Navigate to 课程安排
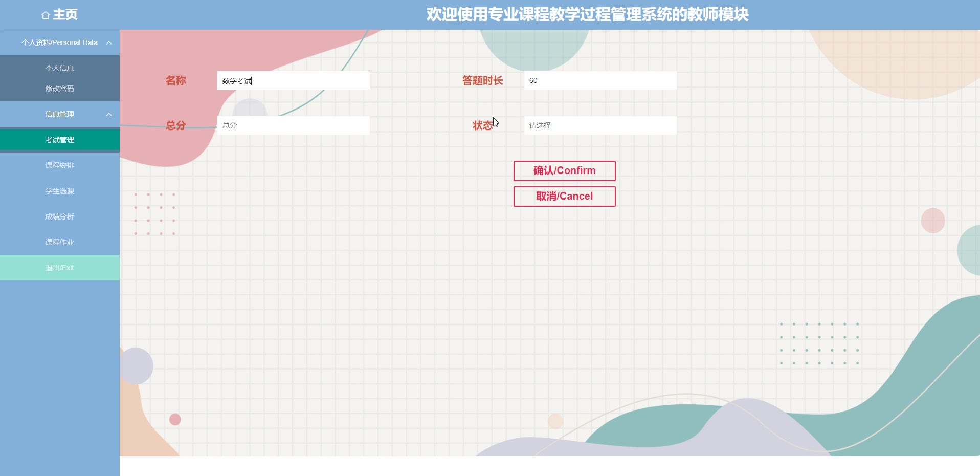This screenshot has width=980, height=476. [x=60, y=165]
